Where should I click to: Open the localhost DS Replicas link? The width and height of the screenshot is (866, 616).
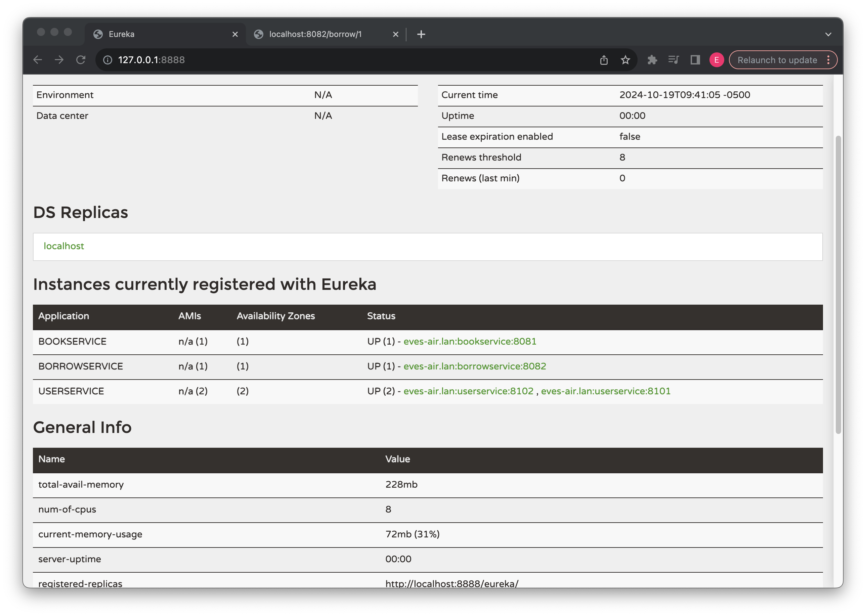click(x=63, y=246)
